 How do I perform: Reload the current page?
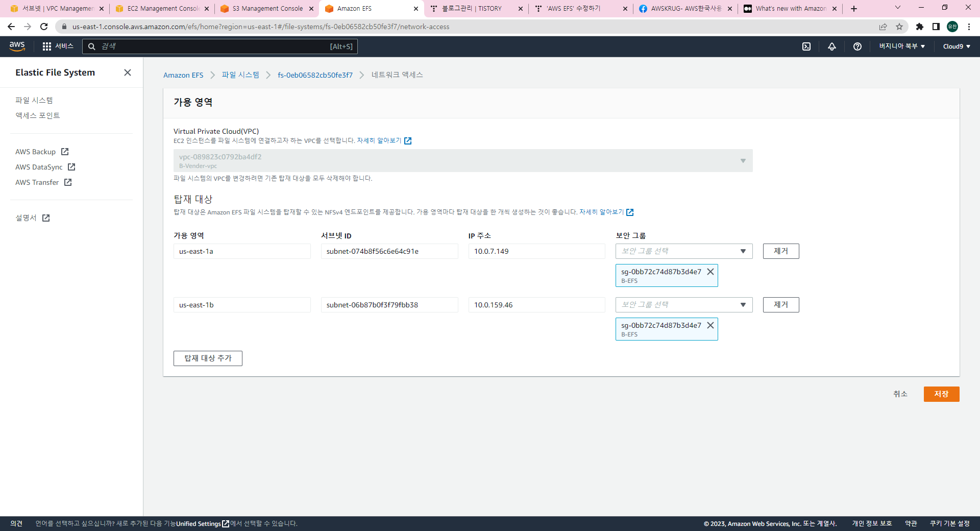click(44, 27)
